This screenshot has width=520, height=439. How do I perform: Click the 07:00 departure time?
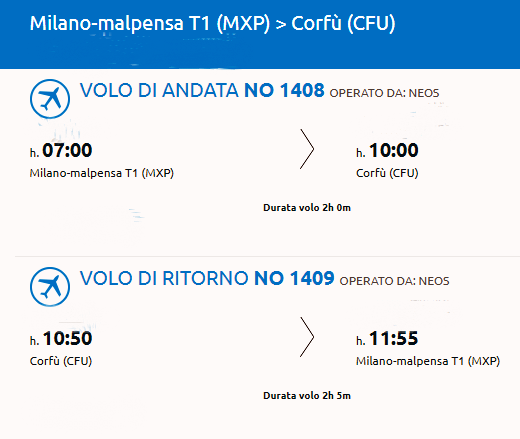(x=67, y=150)
